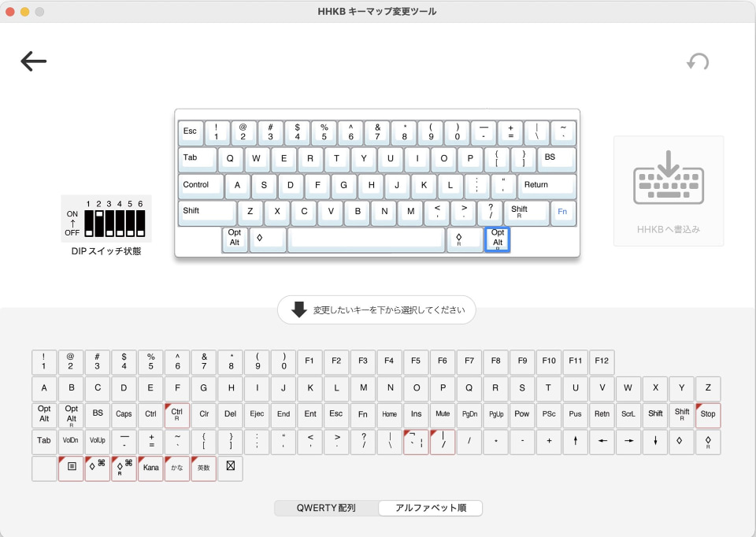Switch palette to QWERTY配列 layout
This screenshot has width=756, height=537.
(326, 508)
